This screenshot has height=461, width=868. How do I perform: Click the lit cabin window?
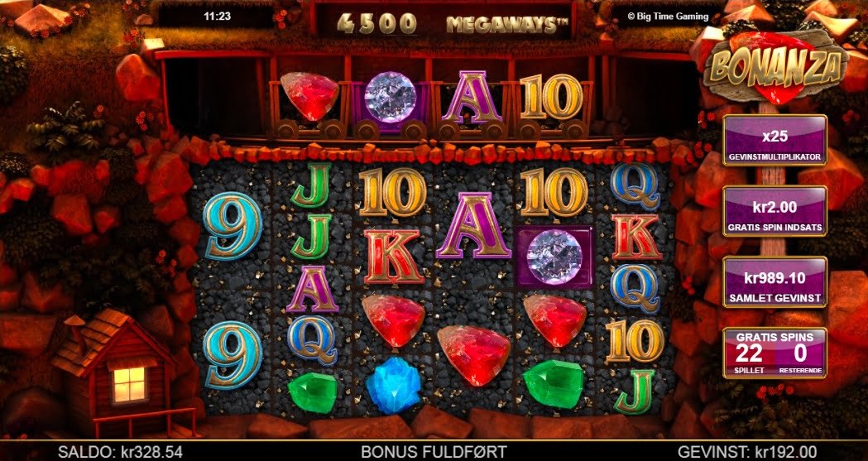(x=129, y=383)
